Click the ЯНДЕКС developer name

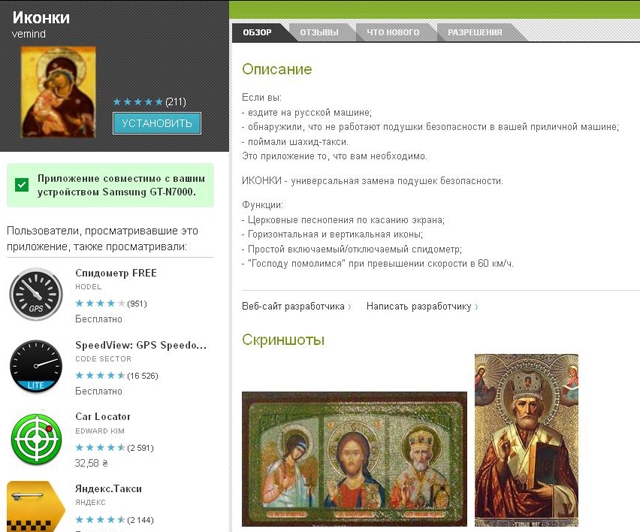90,503
